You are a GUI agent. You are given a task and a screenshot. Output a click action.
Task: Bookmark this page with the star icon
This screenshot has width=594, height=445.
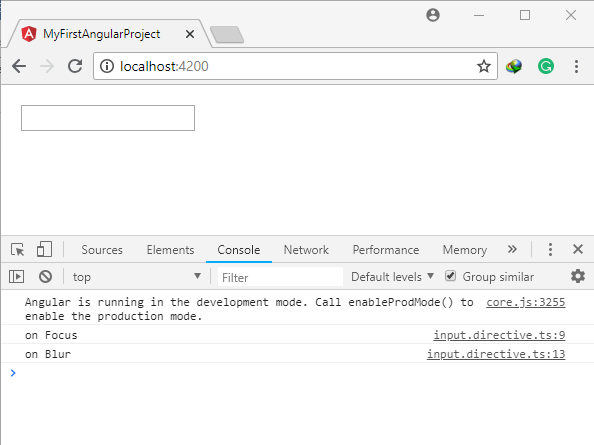tap(484, 66)
